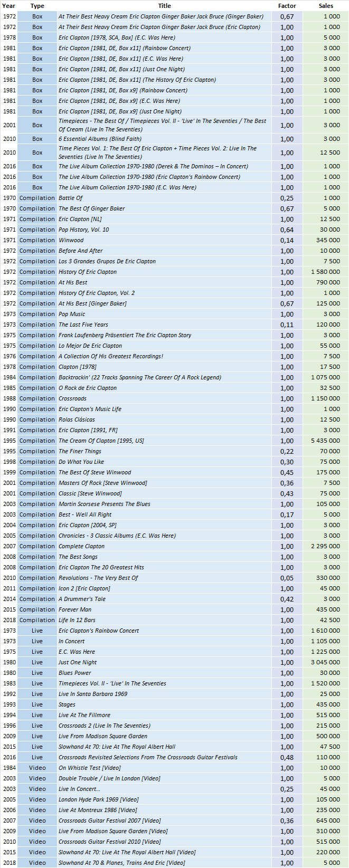Select 'On Whistle Test [Video]' title
This screenshot has height=868, width=349.
(x=90, y=768)
